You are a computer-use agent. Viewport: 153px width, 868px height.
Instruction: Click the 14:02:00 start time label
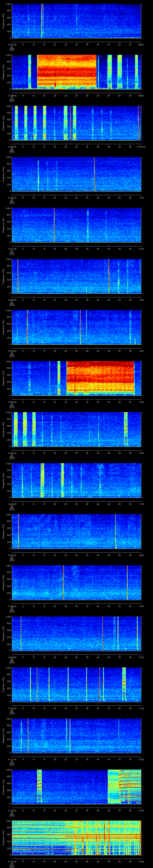(x=12, y=300)
